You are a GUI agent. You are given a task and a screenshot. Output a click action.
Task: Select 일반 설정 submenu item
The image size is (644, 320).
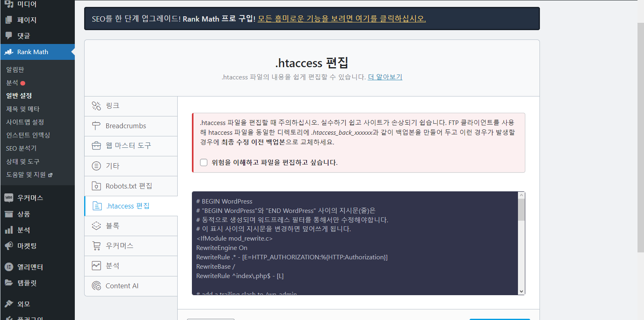point(19,96)
